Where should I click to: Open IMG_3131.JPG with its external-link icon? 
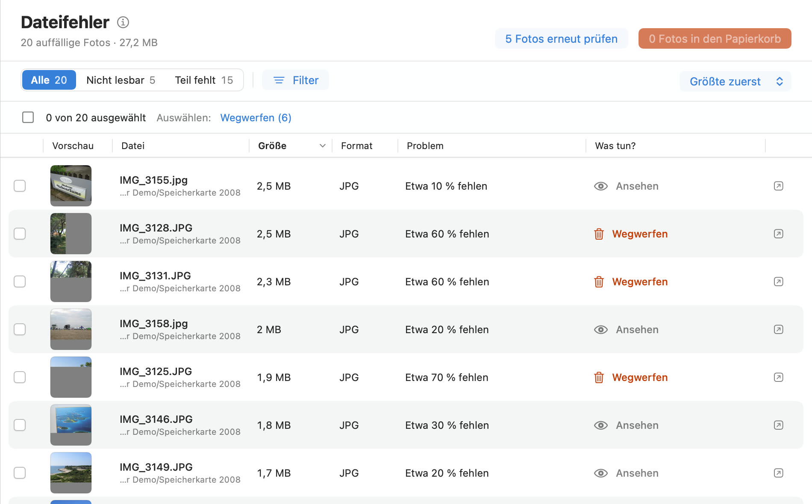click(x=778, y=281)
